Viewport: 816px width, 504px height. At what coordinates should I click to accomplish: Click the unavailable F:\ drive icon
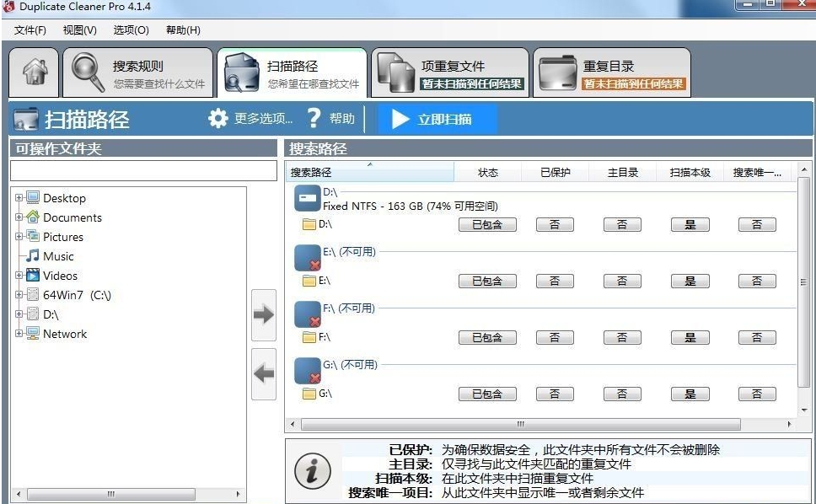[307, 314]
